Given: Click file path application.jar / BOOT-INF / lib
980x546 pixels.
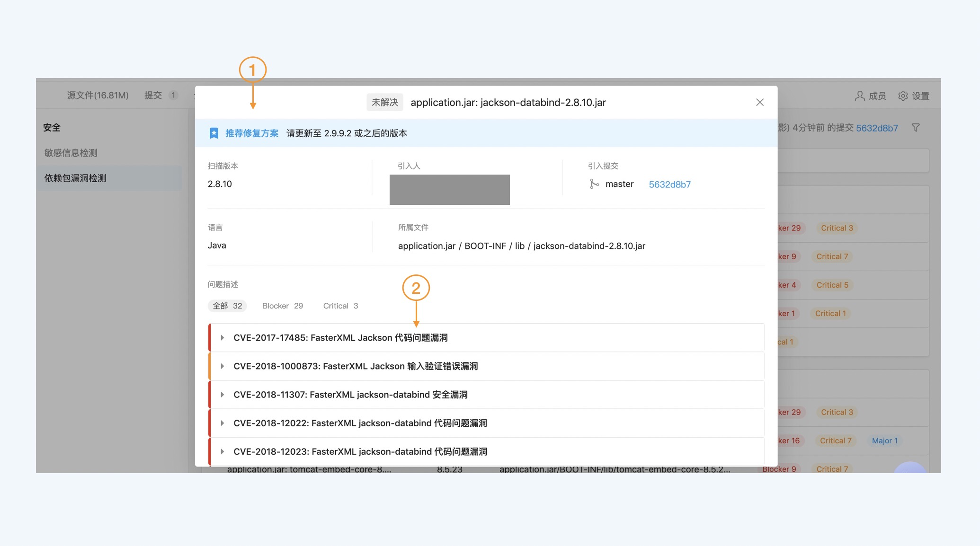Looking at the screenshot, I should [522, 246].
